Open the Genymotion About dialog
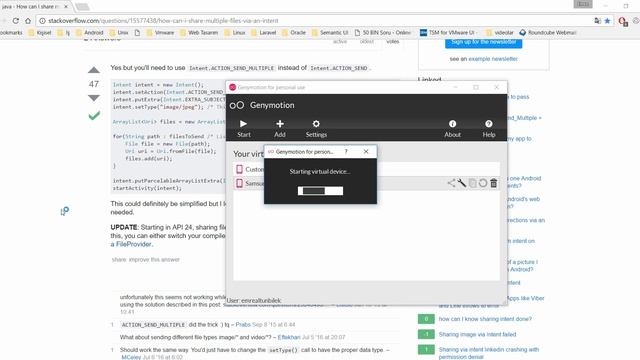Screen dimensions: 640x360 [x=452, y=128]
